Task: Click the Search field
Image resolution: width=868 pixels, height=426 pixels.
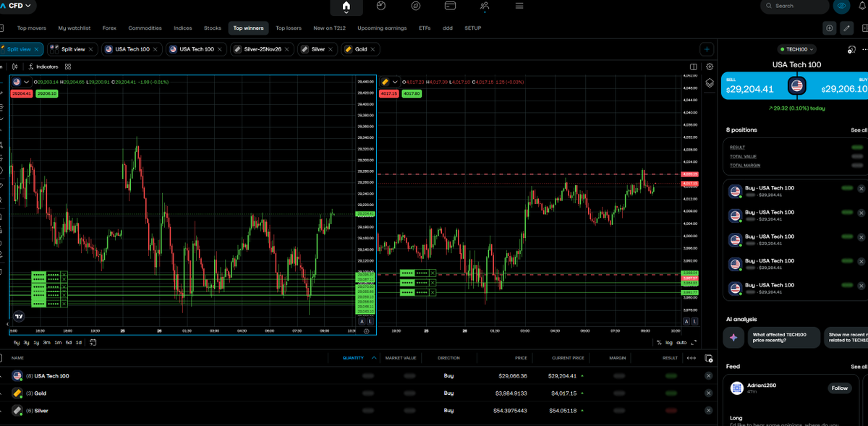Action: [794, 6]
